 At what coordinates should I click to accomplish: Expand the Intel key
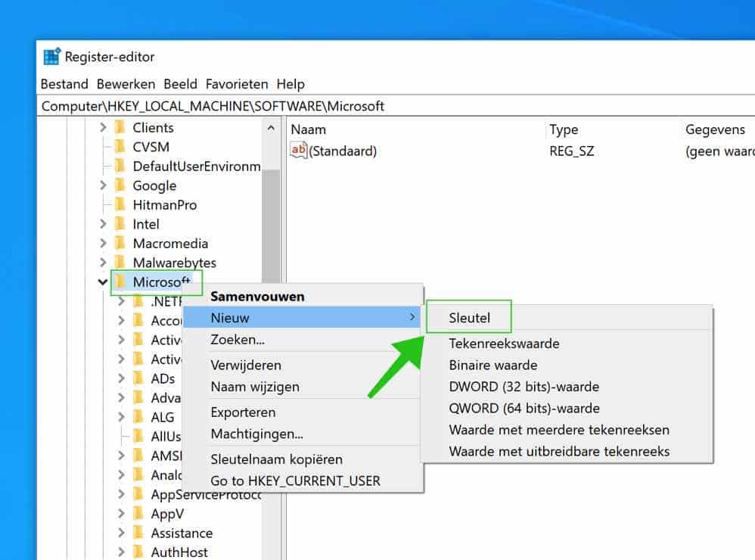103,224
